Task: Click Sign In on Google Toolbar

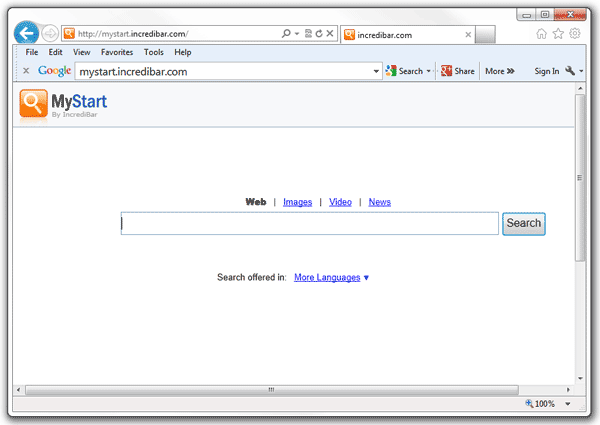Action: pos(546,71)
